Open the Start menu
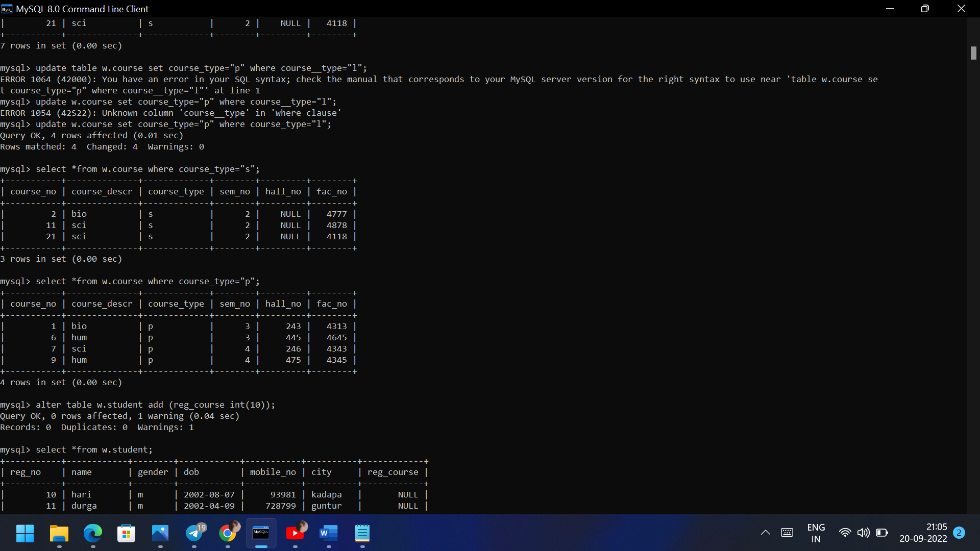 24,533
